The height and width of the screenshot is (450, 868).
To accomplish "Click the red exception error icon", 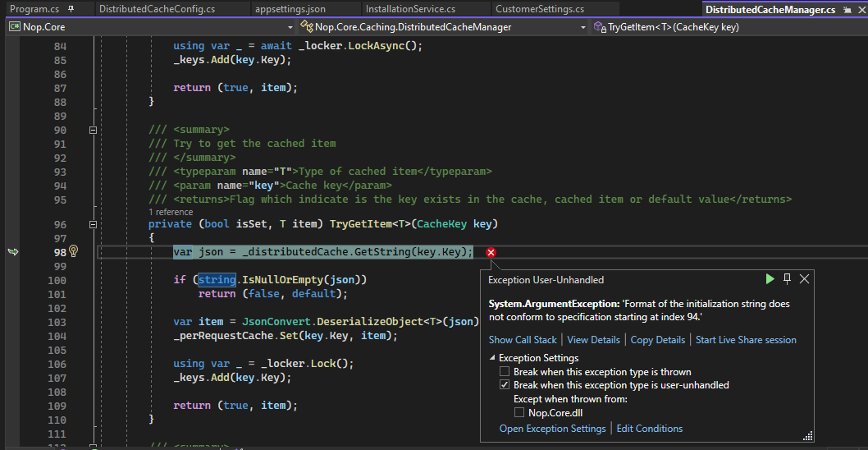I will point(491,252).
